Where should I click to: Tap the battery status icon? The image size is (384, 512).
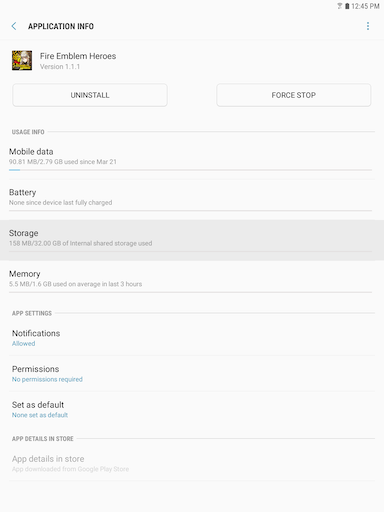click(347, 6)
